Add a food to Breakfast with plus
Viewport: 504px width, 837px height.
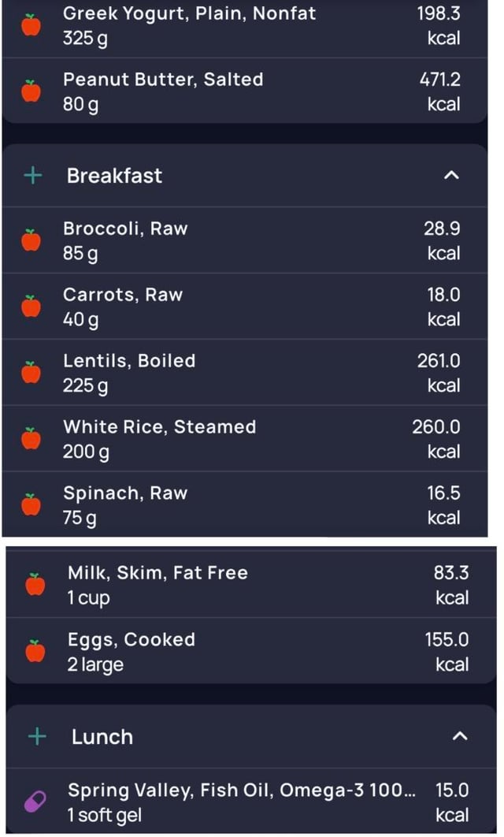(33, 175)
